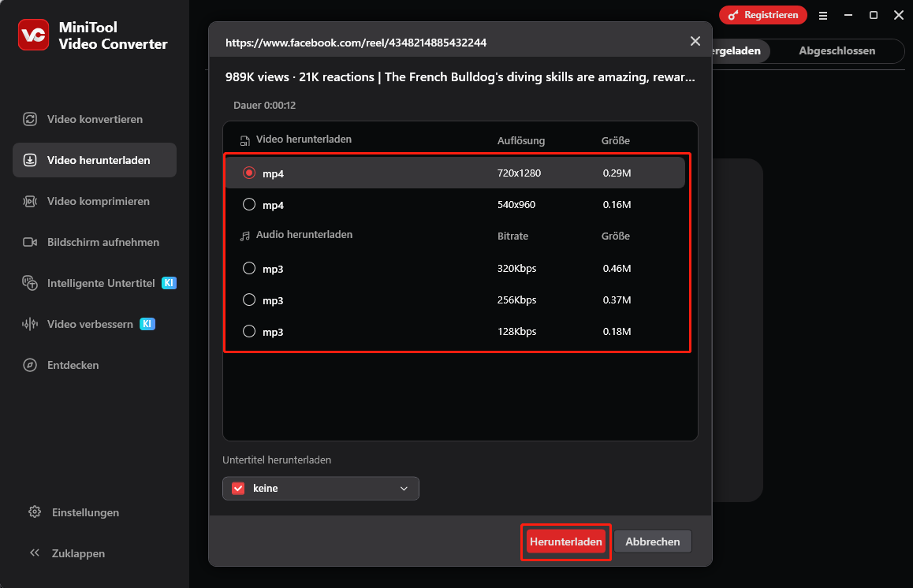This screenshot has height=588, width=913.
Task: Click the 0.46M size value
Action: click(x=617, y=269)
